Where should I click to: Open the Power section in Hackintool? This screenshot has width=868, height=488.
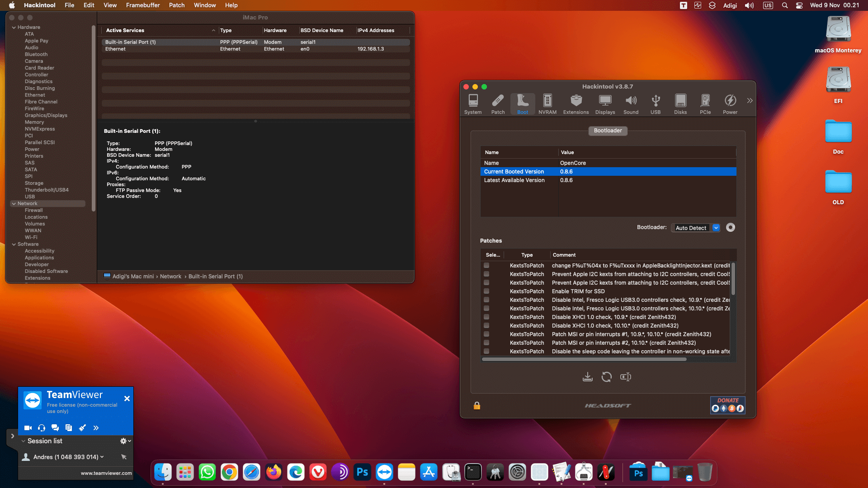pos(730,103)
